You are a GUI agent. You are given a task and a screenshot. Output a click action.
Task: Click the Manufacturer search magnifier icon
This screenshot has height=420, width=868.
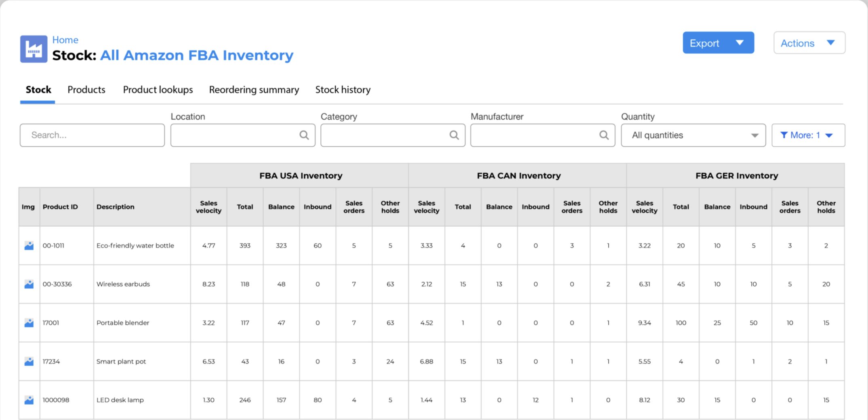coord(604,135)
